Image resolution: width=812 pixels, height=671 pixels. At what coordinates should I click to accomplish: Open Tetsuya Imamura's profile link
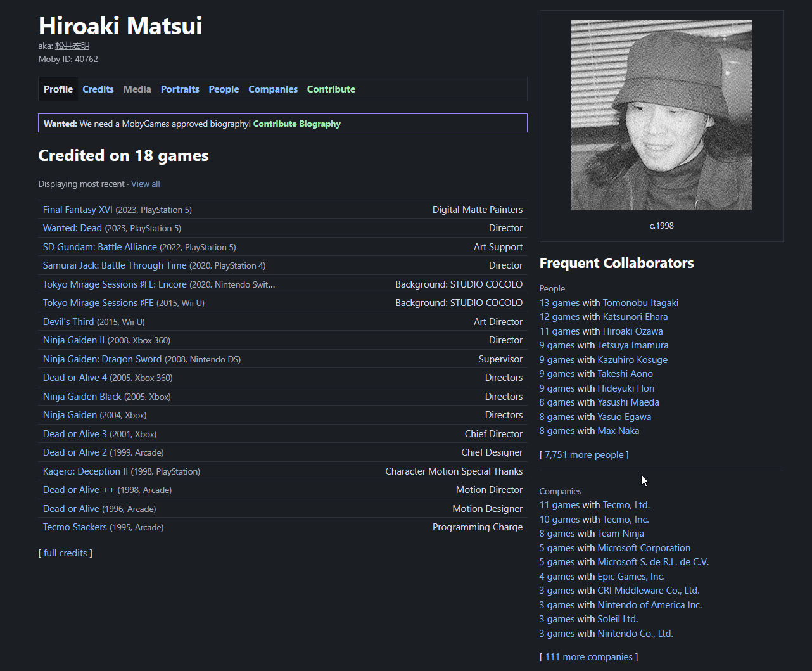click(633, 345)
